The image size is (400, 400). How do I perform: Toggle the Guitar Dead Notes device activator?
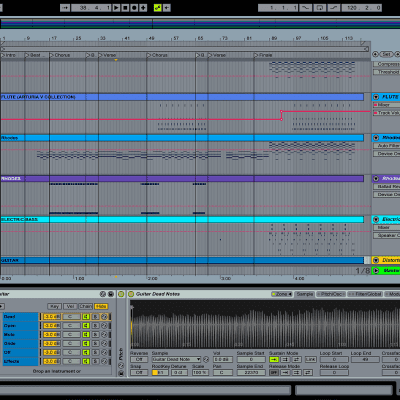(x=131, y=294)
